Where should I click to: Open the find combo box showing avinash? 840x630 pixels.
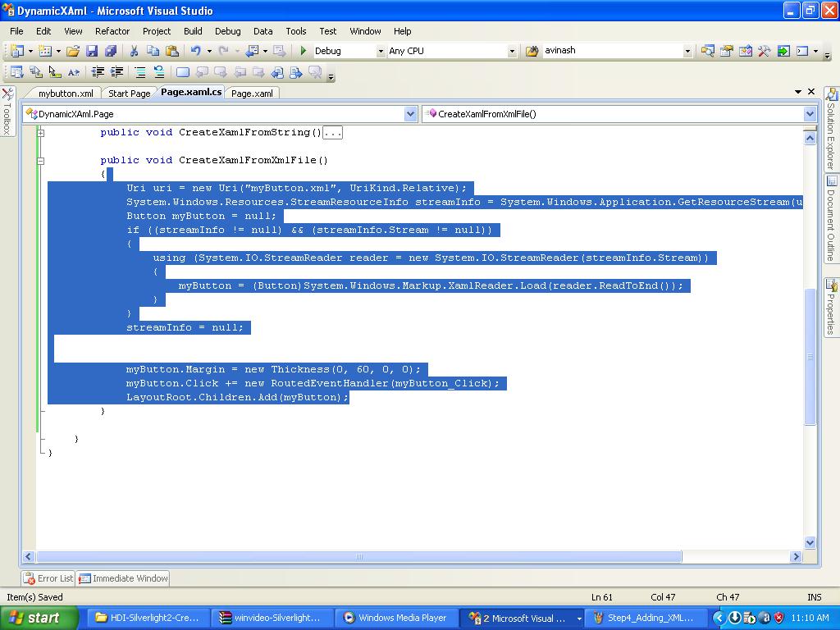click(x=688, y=52)
